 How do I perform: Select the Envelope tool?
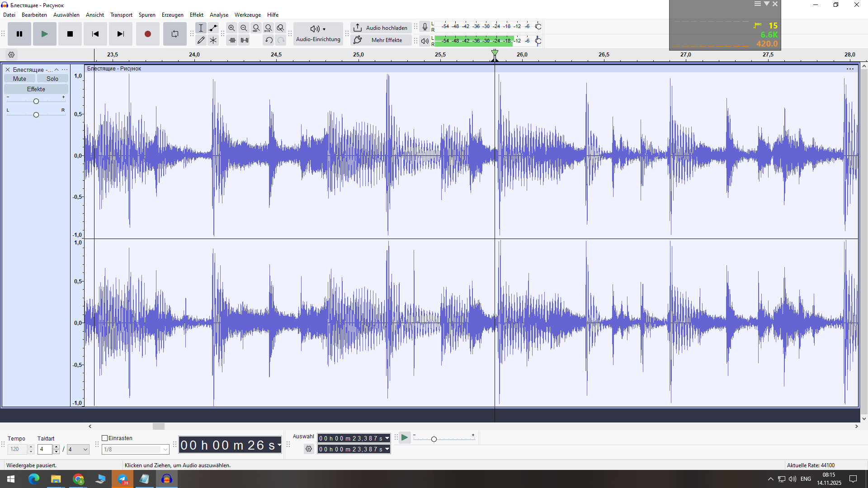(x=213, y=28)
